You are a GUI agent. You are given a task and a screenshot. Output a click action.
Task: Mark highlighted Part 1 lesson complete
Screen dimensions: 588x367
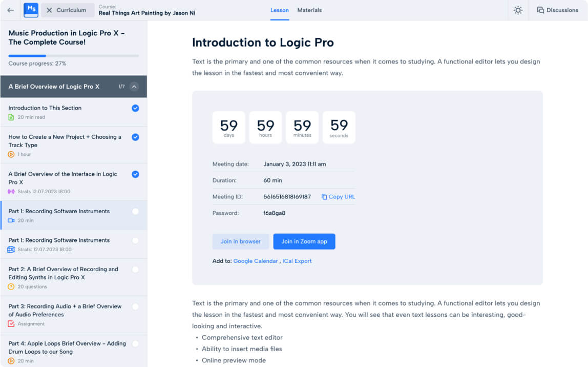tap(135, 211)
